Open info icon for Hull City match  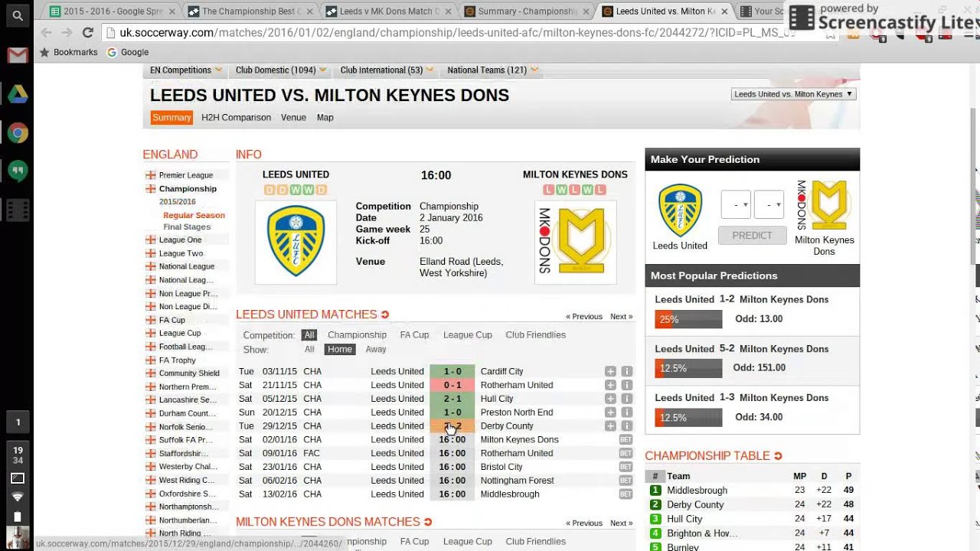[x=626, y=399]
